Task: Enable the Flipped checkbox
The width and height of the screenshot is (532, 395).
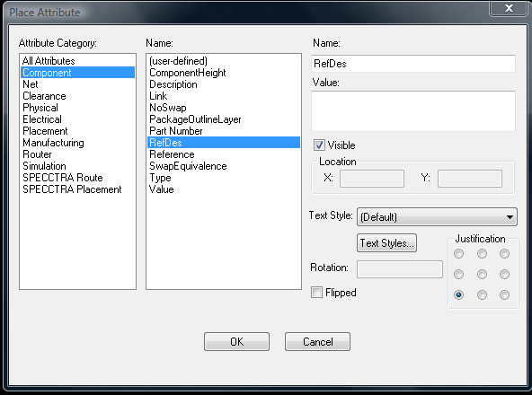Action: 316,293
